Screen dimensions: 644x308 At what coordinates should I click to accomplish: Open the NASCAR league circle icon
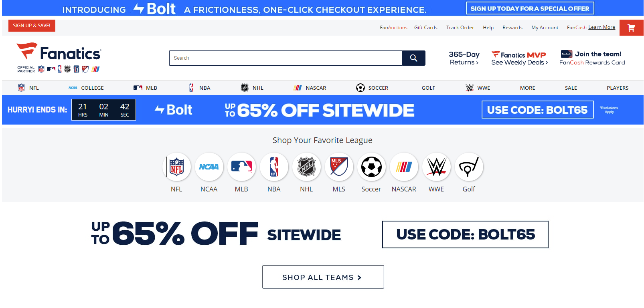point(404,167)
